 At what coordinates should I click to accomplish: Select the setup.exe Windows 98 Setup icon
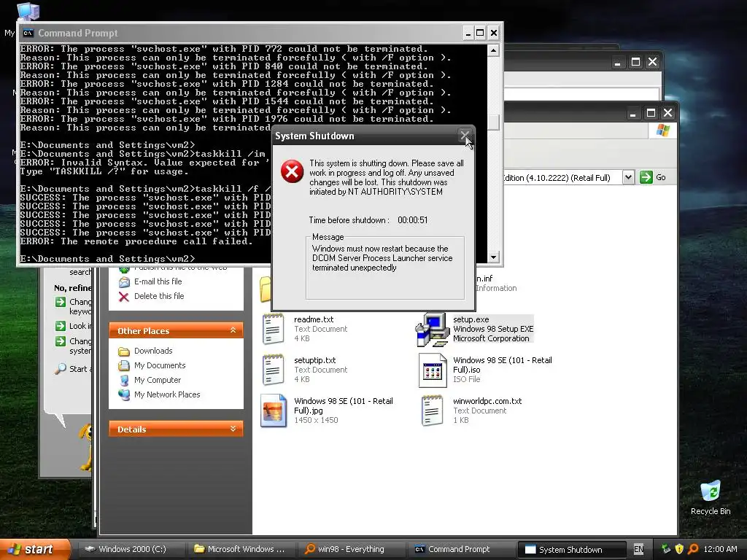tap(432, 329)
